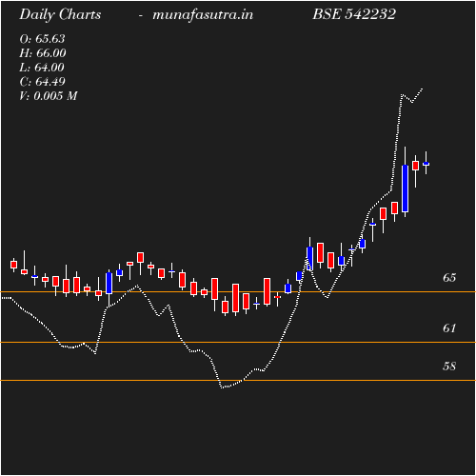Image resolution: width=476 pixels, height=476 pixels.
Task: Click the low value 'L: 64.00'
Action: (x=42, y=68)
